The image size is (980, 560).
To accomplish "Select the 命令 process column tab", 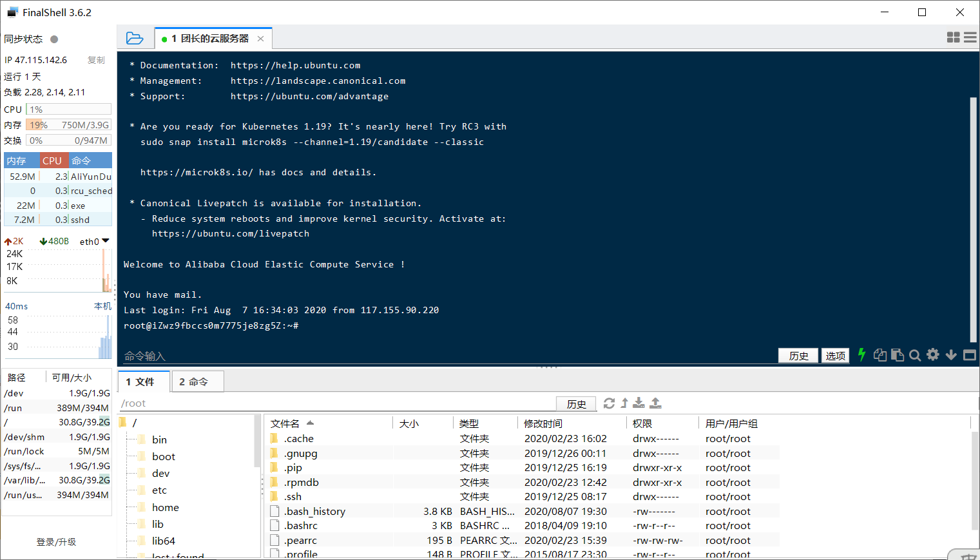I will [x=90, y=160].
